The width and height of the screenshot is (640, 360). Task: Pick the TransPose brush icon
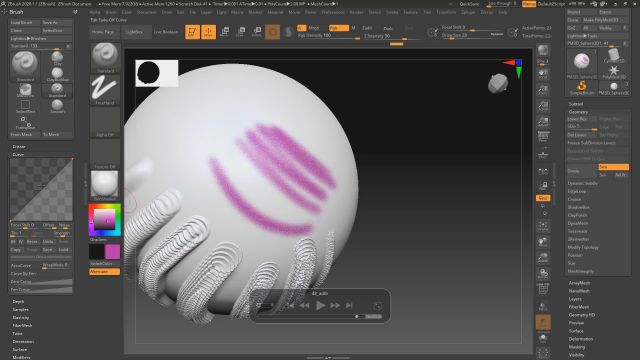pyautogui.click(x=25, y=122)
